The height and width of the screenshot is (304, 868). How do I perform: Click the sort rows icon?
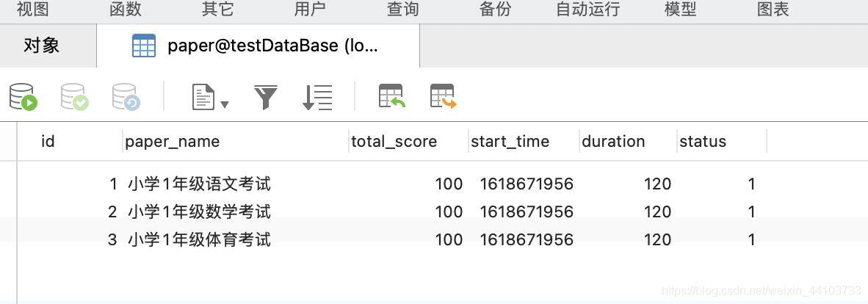point(317,97)
